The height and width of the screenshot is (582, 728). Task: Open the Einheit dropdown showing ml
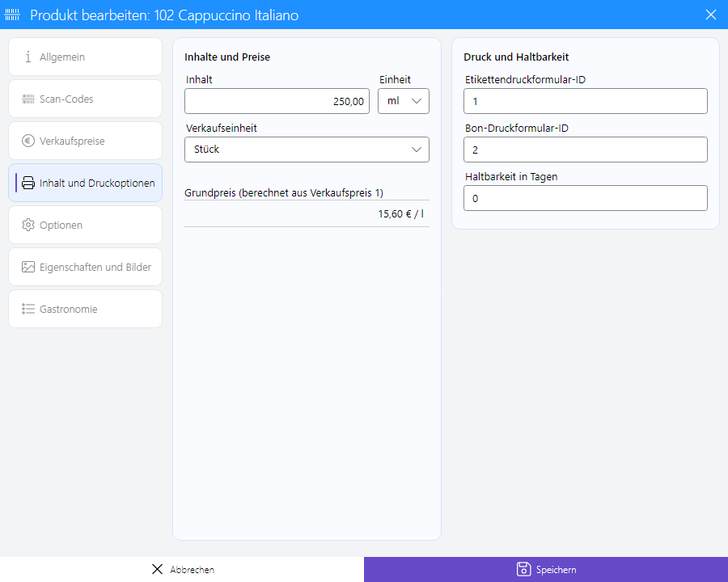click(x=404, y=101)
